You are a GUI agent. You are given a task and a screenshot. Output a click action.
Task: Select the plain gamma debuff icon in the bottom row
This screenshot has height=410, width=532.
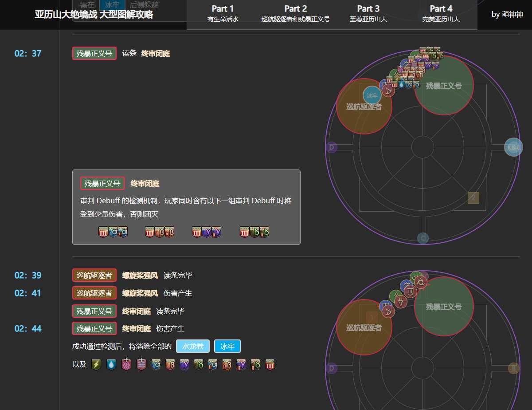pyautogui.click(x=184, y=365)
